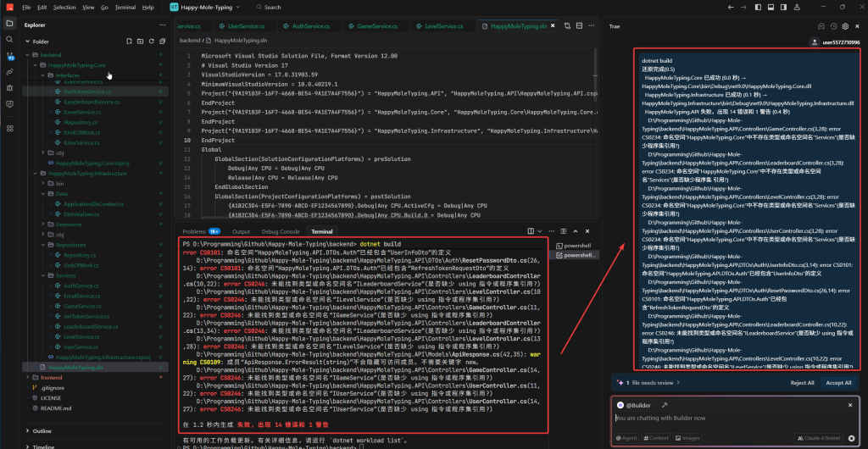Click the Agent button in chat input
Viewport: 868px width, 449px height.
pyautogui.click(x=626, y=438)
